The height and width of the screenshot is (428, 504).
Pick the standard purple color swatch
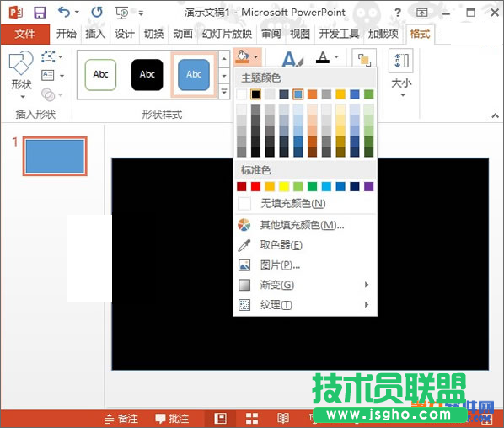tap(368, 186)
